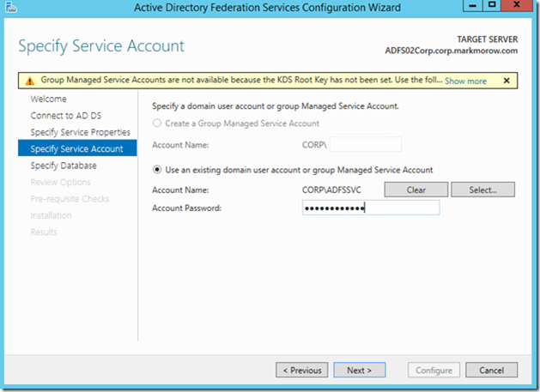Click the yellow warning triangle icon
Screen dimensions: 540x392
pyautogui.click(x=30, y=81)
